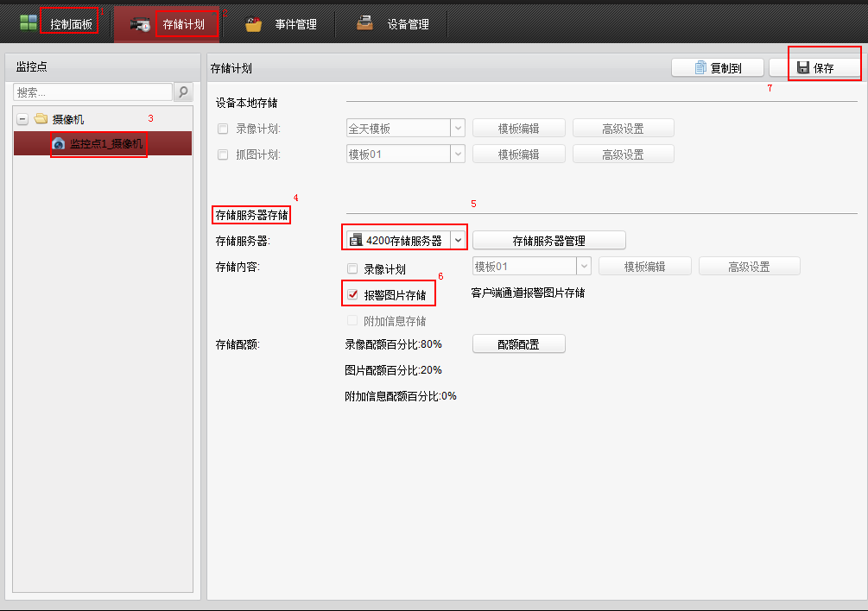Enable the 抓图计划 checkbox

[x=223, y=154]
